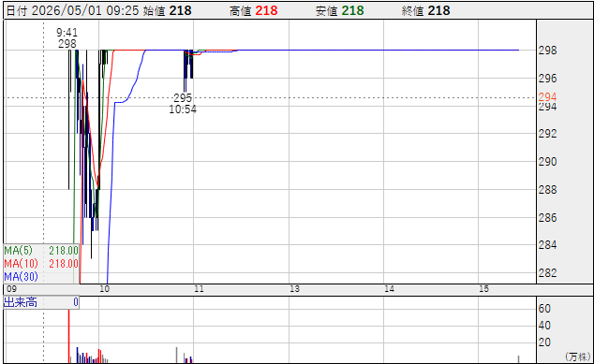This screenshot has height=364, width=594.
Task: Click the 10 time axis label
Action: click(x=105, y=289)
